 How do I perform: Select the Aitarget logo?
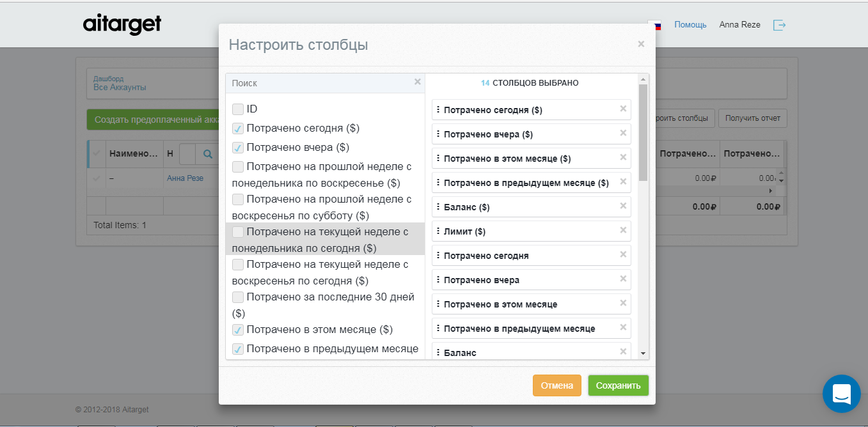[122, 24]
